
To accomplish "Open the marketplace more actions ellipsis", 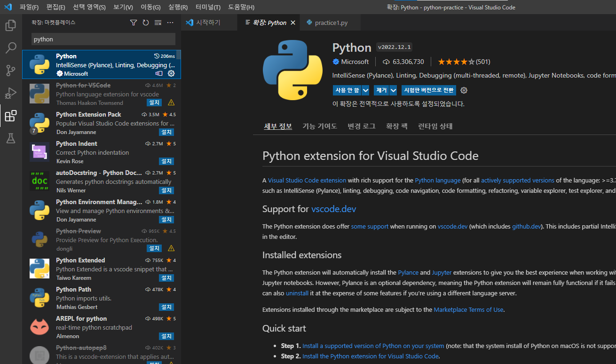I will [170, 23].
